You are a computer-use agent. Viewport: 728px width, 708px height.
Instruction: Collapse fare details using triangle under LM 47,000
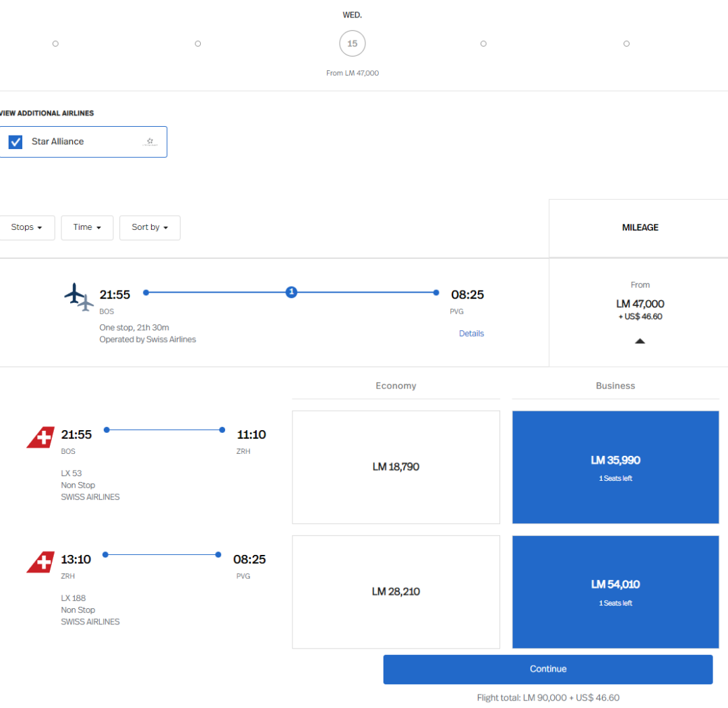640,341
